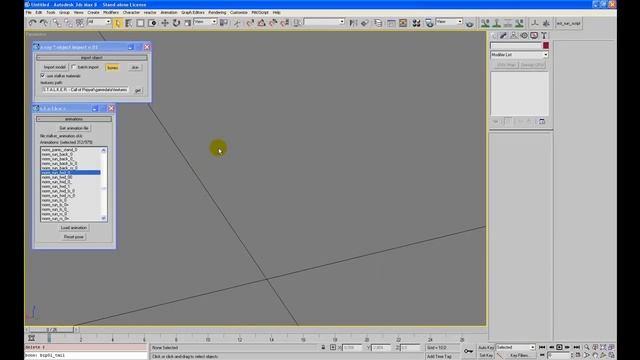Click the Load animation button

[74, 228]
